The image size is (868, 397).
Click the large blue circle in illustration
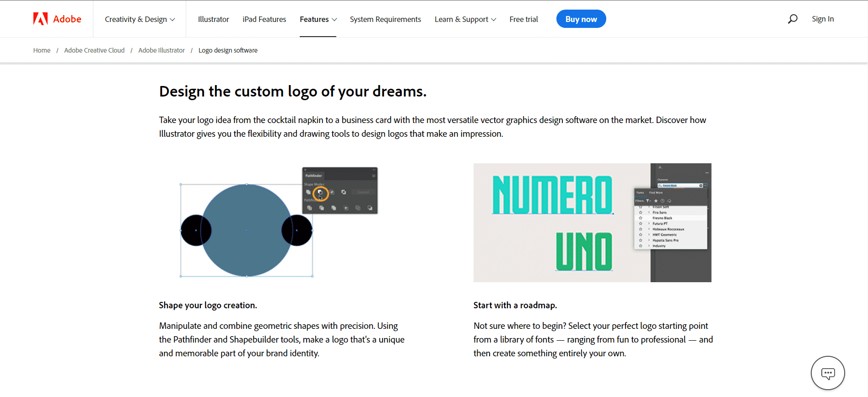246,230
